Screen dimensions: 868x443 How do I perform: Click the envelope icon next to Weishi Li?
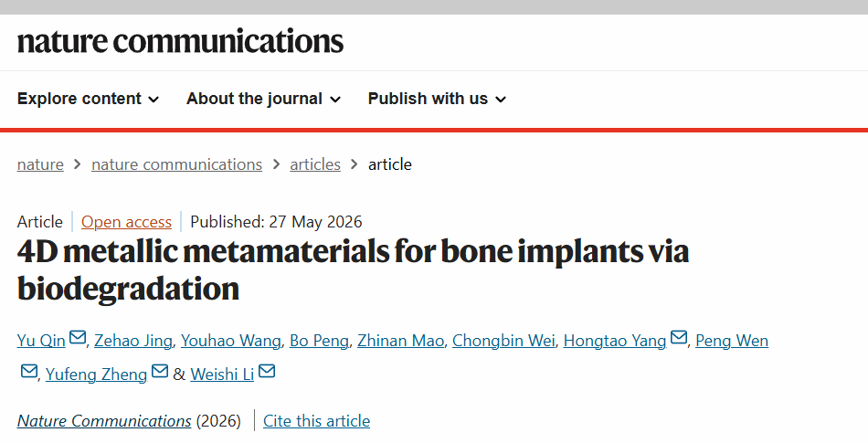pyautogui.click(x=267, y=371)
